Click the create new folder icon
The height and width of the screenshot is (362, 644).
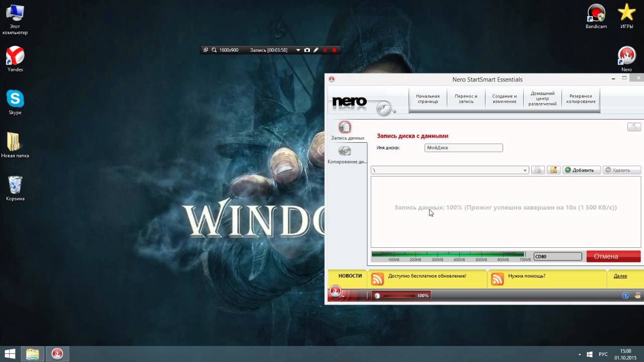554,170
